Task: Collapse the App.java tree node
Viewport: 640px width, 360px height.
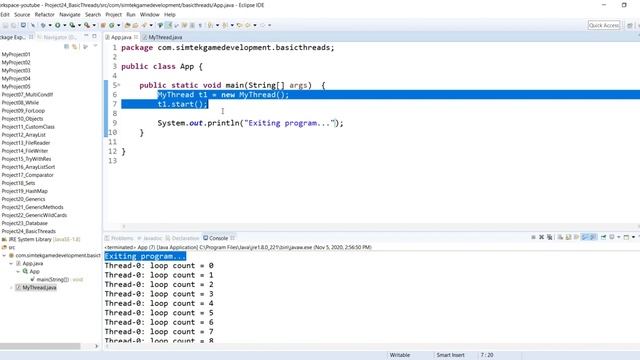Action: (11, 264)
